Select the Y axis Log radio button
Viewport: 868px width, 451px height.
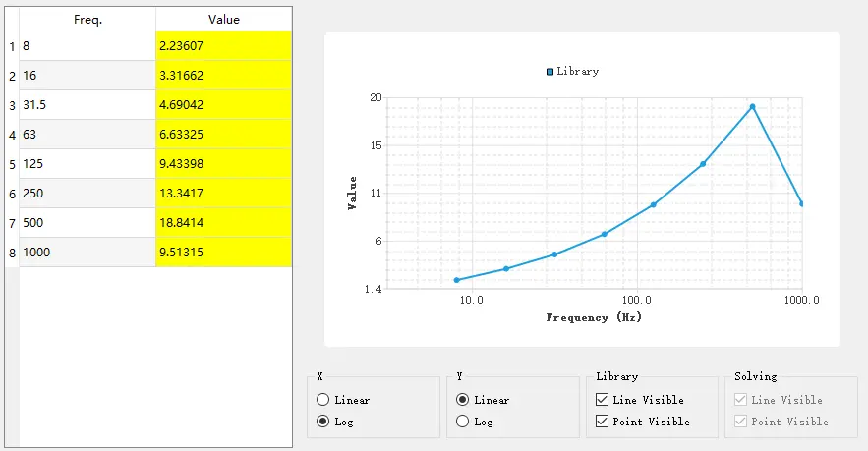coord(463,422)
